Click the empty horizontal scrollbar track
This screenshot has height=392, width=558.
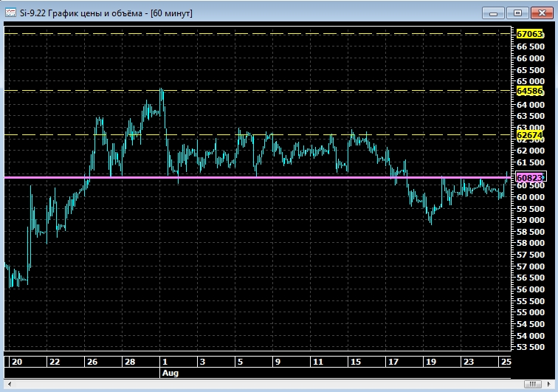pos(258,384)
